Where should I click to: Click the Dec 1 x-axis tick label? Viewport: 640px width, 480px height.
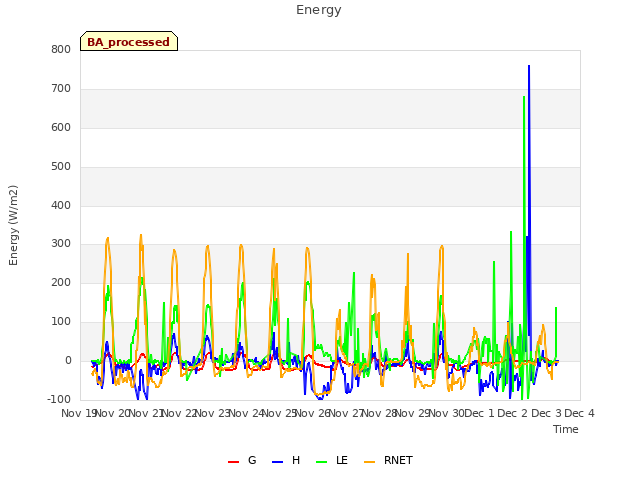(479, 413)
